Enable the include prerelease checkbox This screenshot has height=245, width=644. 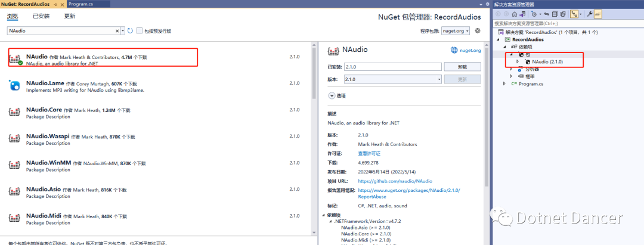(140, 31)
